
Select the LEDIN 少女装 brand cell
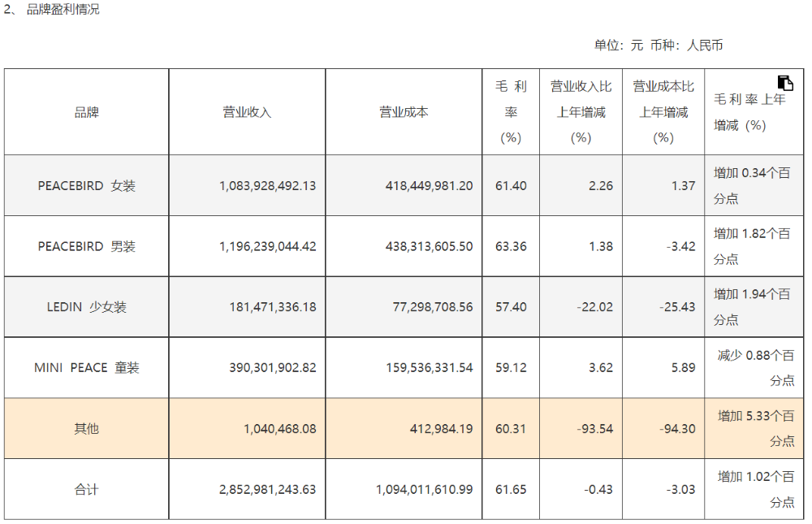[x=87, y=307]
